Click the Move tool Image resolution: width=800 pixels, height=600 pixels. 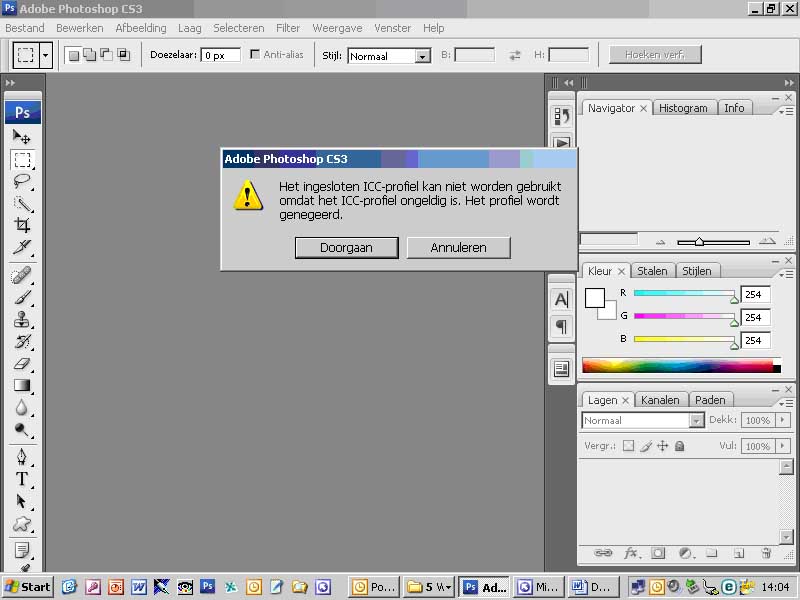22,137
